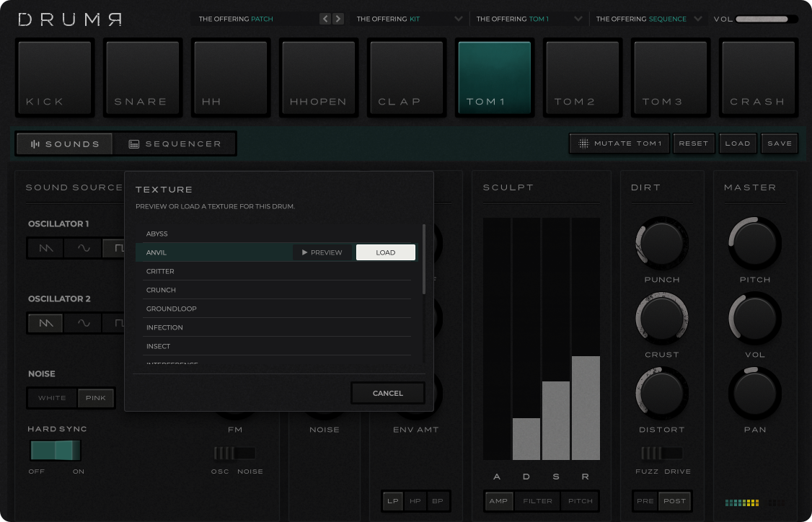
Task: Click the Release envelope bar
Action: [x=586, y=339]
